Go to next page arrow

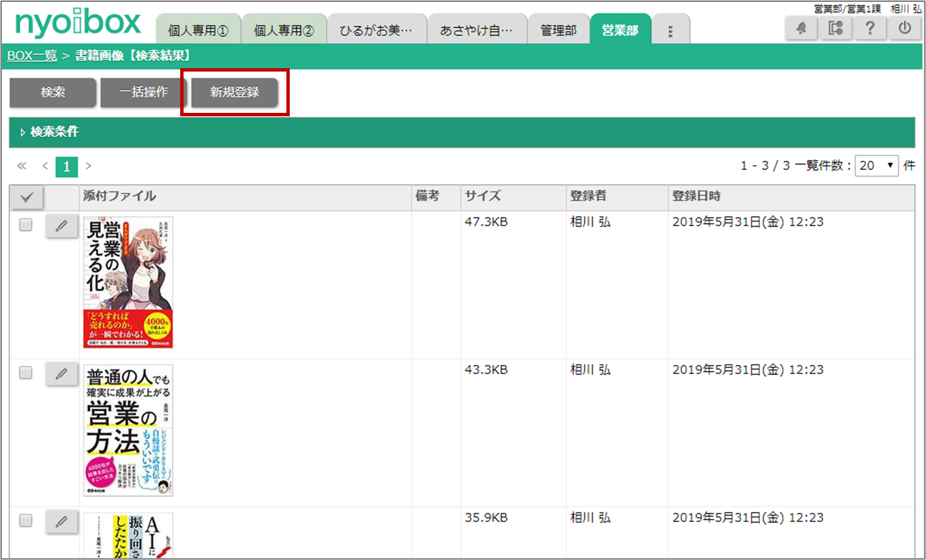(88, 166)
